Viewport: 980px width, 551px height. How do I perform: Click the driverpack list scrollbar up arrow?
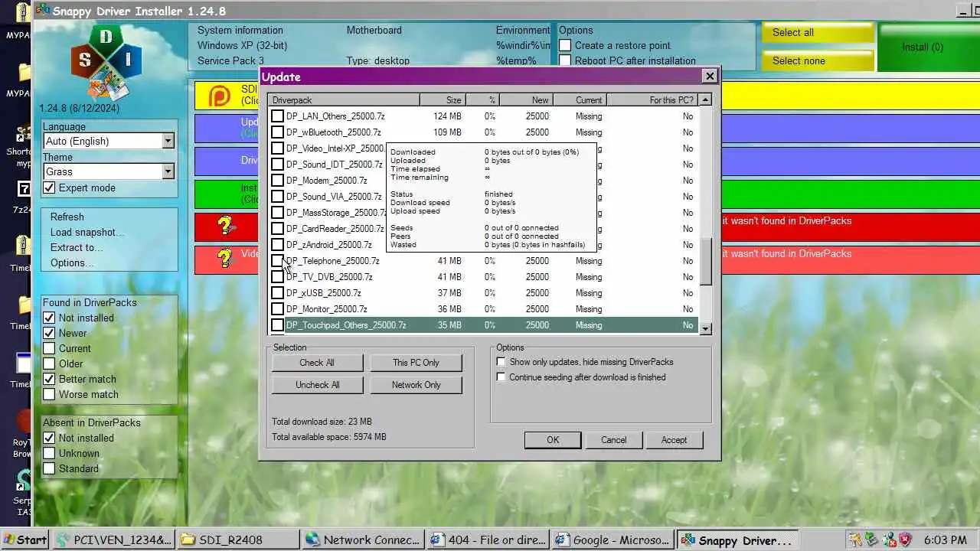[x=706, y=99]
